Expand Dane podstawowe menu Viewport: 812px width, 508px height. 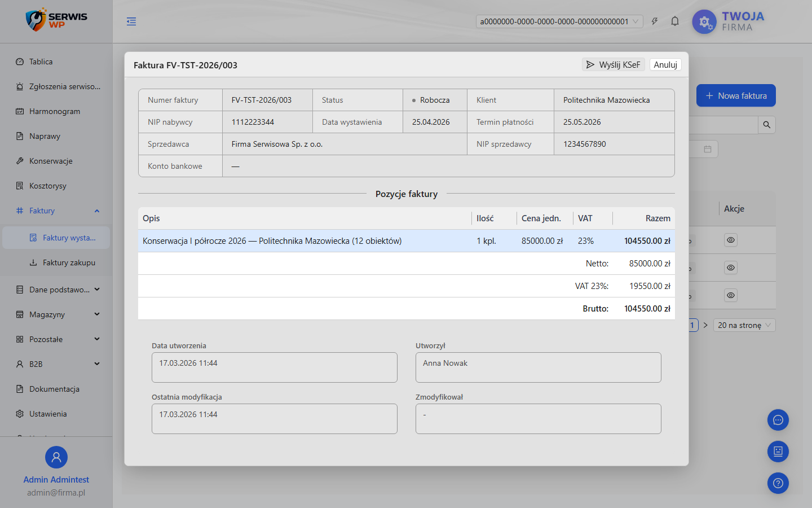tap(56, 290)
